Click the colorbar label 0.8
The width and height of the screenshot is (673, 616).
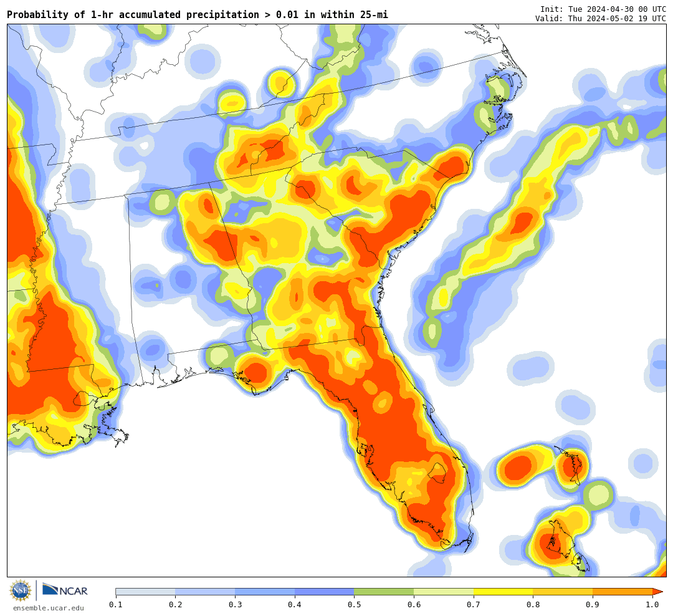click(x=533, y=605)
